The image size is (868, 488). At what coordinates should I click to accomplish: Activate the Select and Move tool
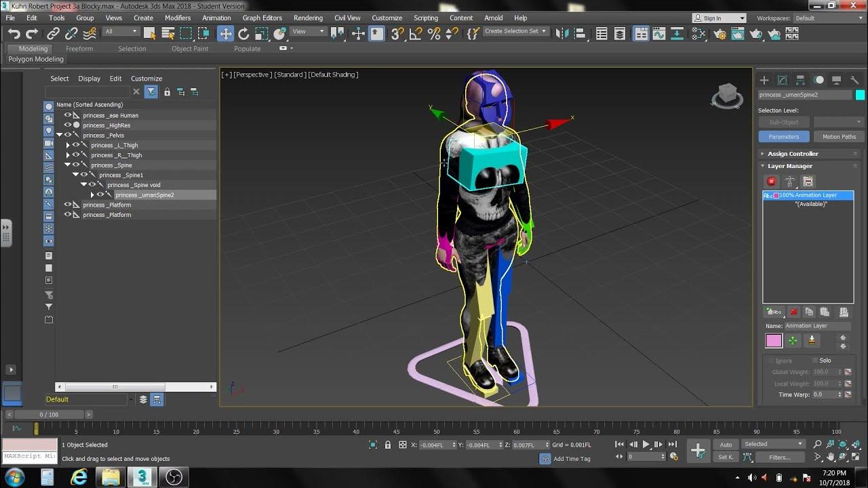[225, 33]
